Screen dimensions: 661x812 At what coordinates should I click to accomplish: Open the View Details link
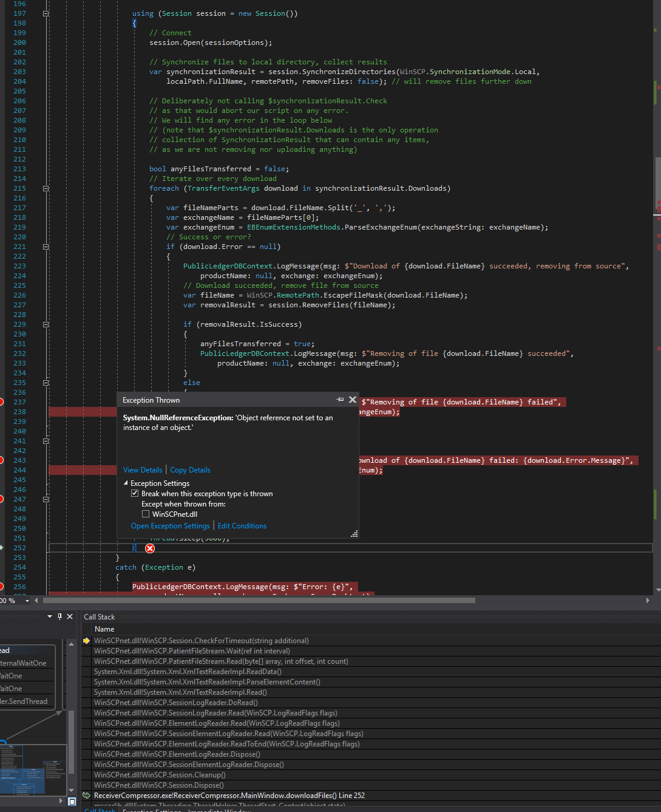143,470
